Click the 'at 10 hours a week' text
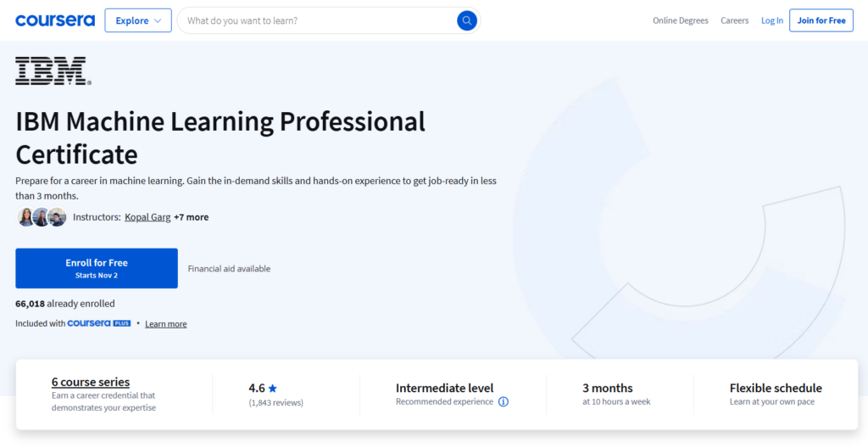The width and height of the screenshot is (868, 448). (x=616, y=401)
